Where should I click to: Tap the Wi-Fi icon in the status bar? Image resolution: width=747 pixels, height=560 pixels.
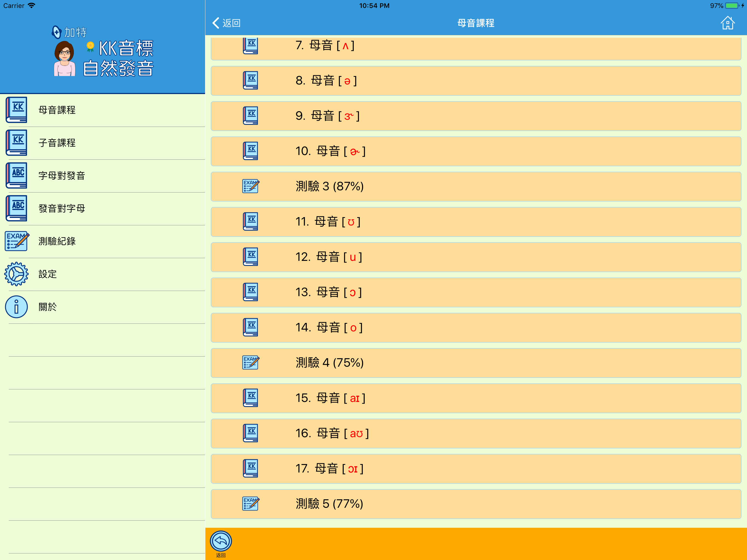point(31,5)
